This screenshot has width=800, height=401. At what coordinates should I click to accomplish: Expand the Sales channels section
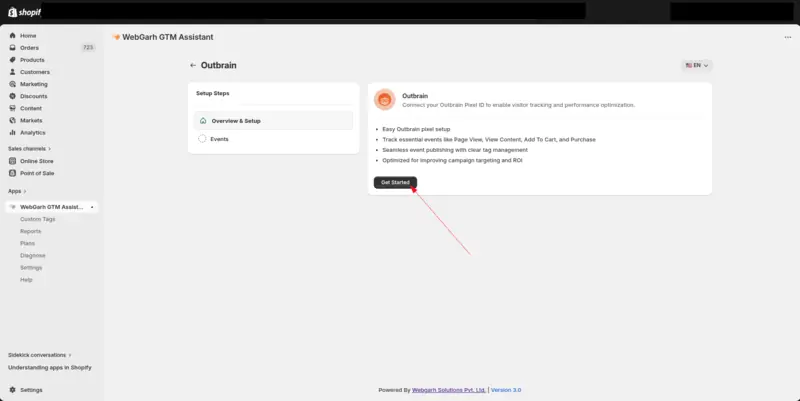(x=29, y=148)
